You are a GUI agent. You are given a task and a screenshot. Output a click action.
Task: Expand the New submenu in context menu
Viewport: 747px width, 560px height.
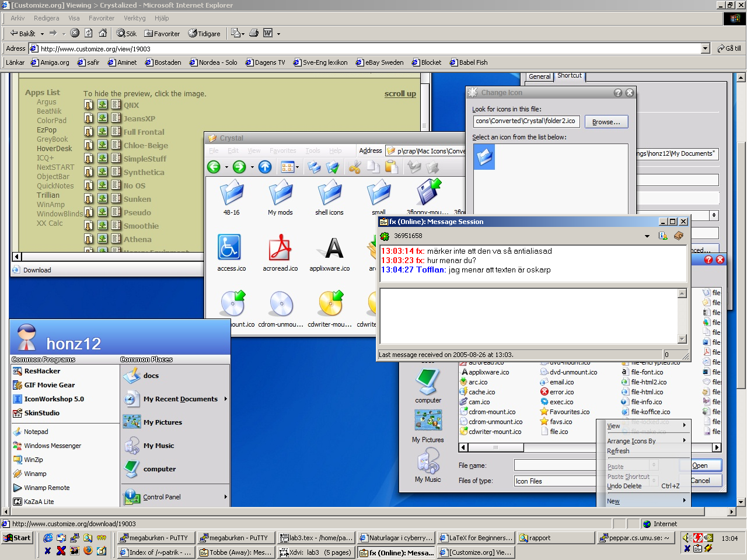pyautogui.click(x=685, y=501)
